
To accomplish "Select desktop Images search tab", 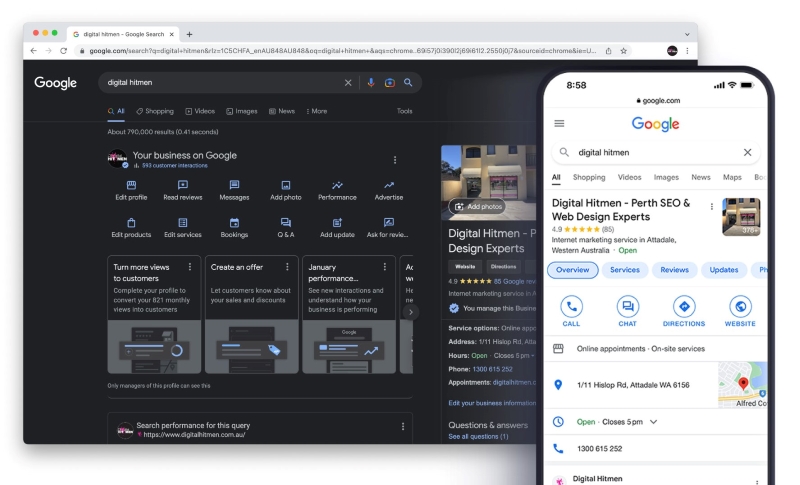I will click(x=242, y=111).
